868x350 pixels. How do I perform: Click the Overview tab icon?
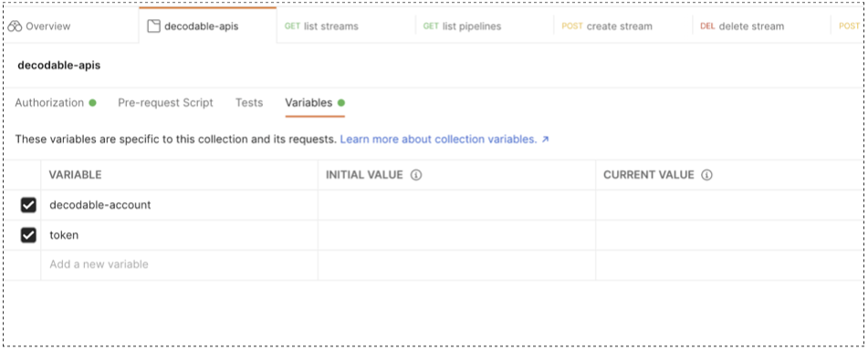coord(15,26)
